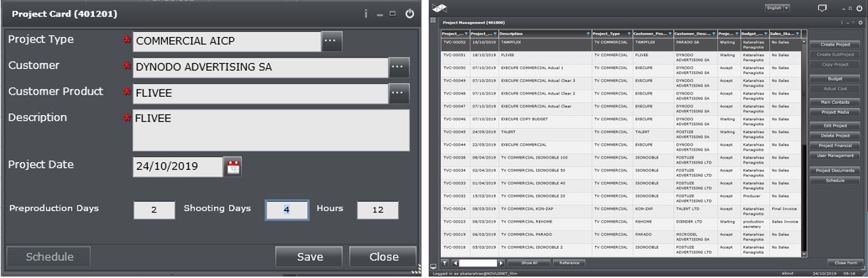Open Budget from side panel

[x=835, y=78]
